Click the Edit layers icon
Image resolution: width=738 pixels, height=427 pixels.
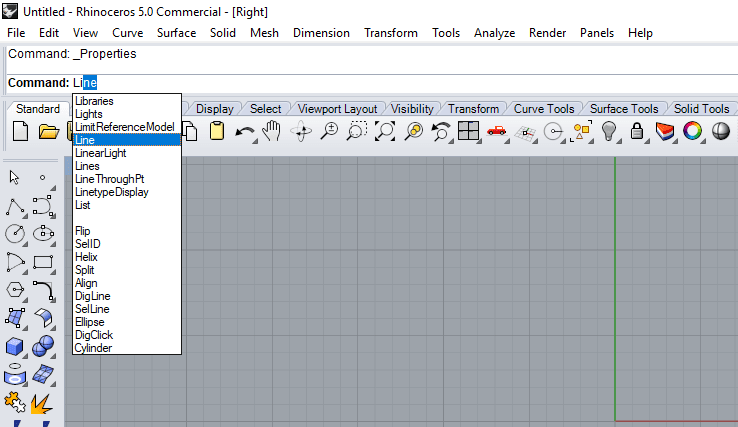pos(665,131)
